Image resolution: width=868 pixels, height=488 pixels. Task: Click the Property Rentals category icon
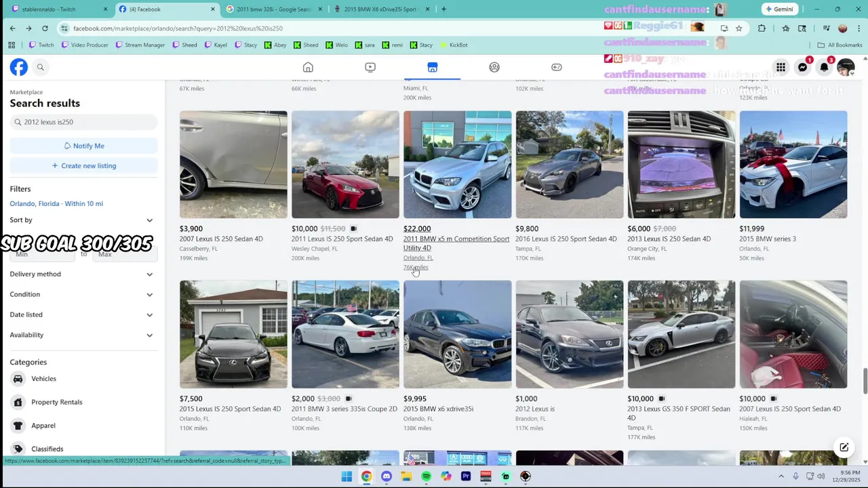(x=18, y=402)
